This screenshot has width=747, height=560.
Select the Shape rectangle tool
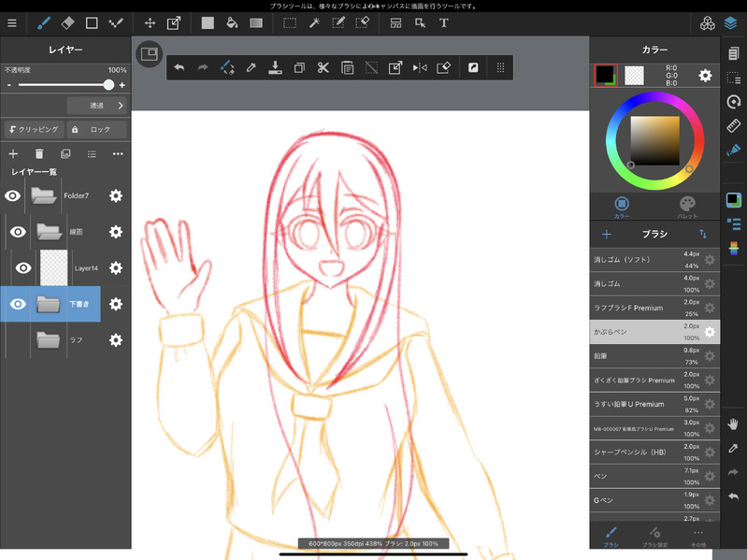click(92, 22)
